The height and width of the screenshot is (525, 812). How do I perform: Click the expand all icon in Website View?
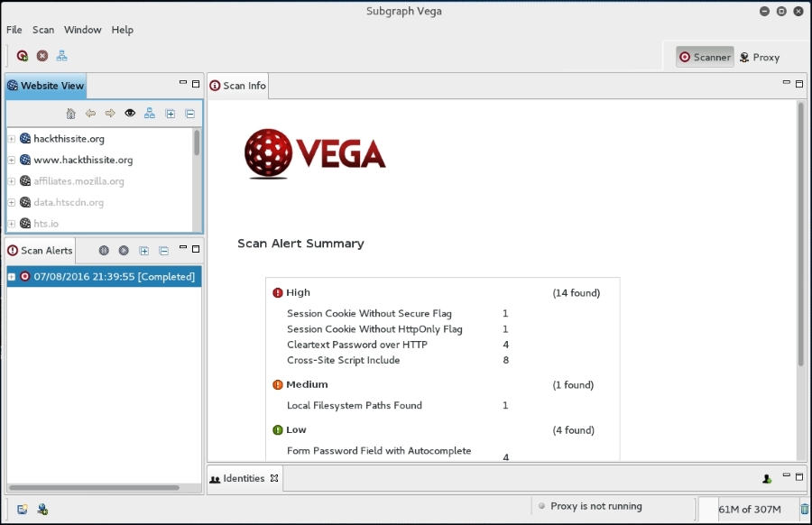point(170,114)
